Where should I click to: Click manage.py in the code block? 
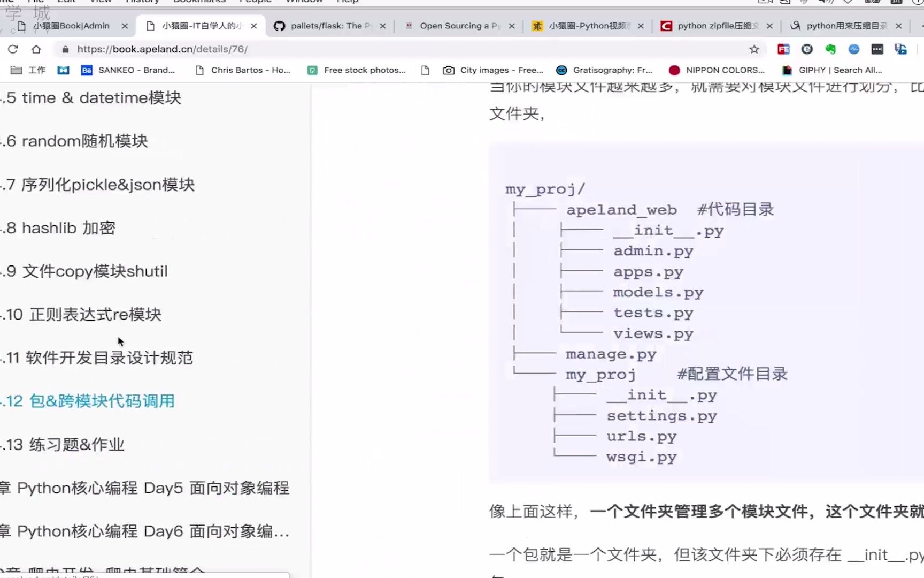pos(611,354)
